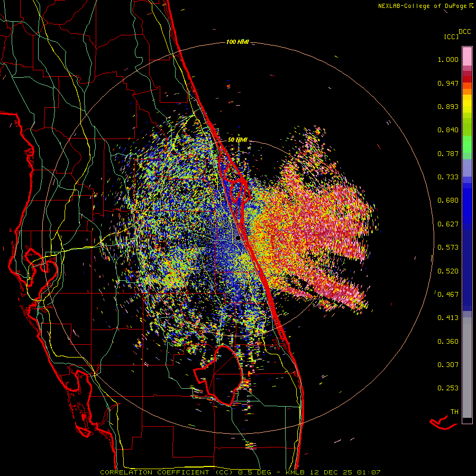476x476 pixels.
Task: Click the 0.627 scale value
Action: [448, 224]
